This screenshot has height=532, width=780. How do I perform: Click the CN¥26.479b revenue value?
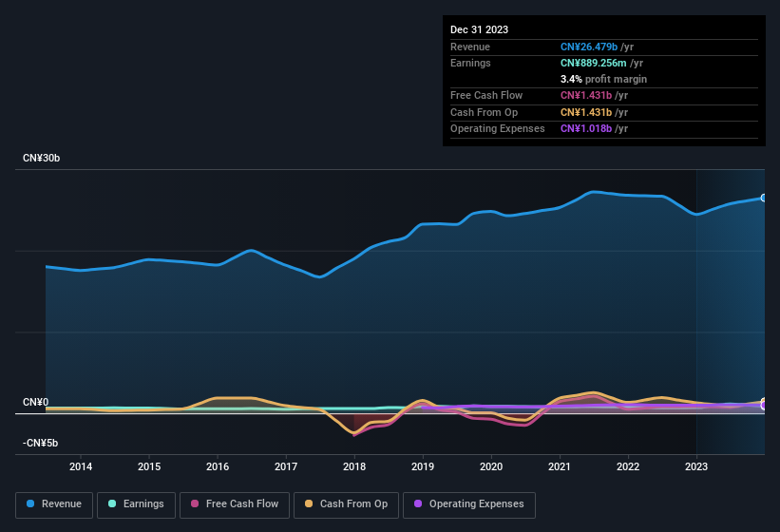tap(589, 47)
